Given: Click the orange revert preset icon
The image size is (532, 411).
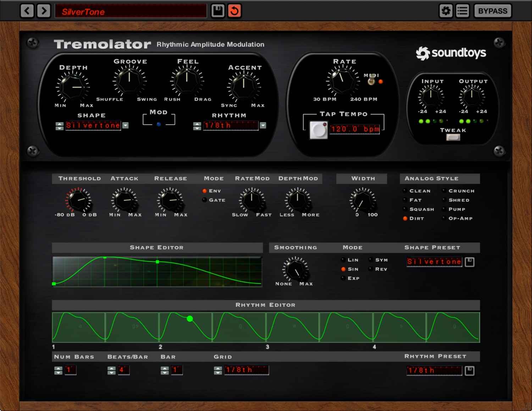Looking at the screenshot, I should point(234,11).
